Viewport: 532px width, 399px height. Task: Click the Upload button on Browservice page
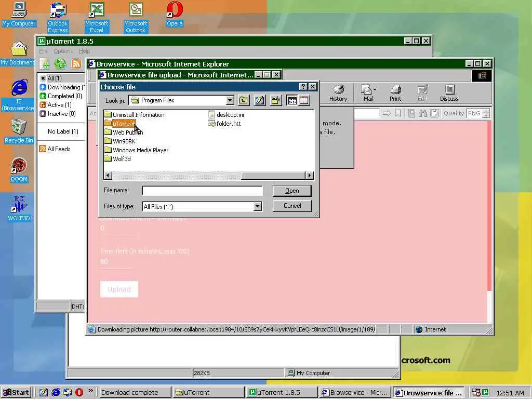pyautogui.click(x=119, y=289)
